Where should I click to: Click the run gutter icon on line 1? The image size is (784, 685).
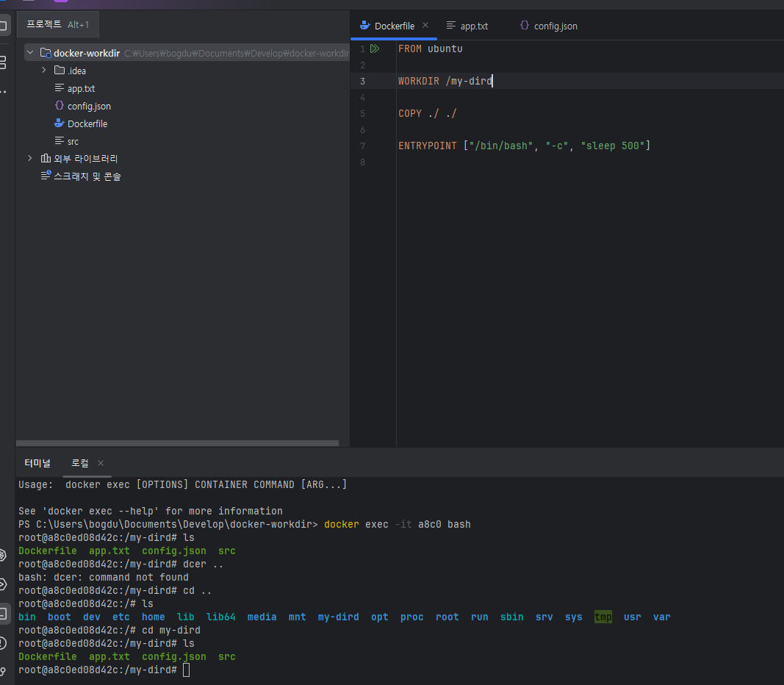(375, 49)
